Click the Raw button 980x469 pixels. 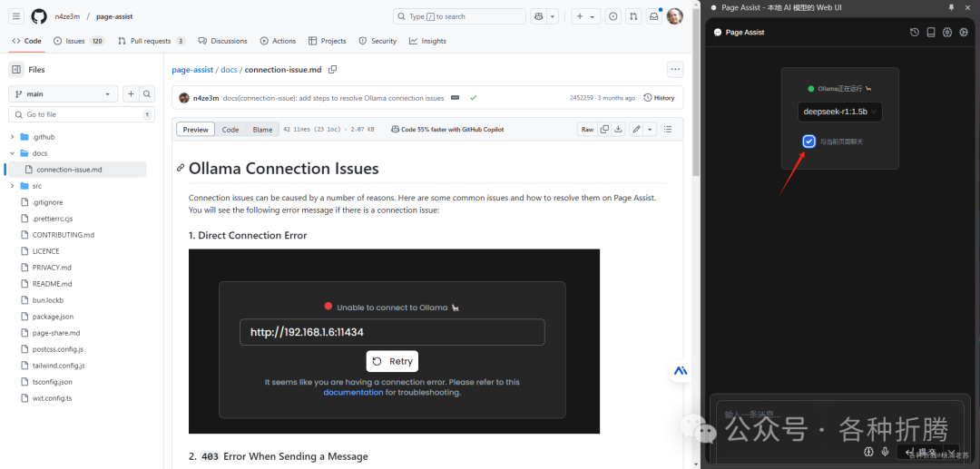(587, 130)
